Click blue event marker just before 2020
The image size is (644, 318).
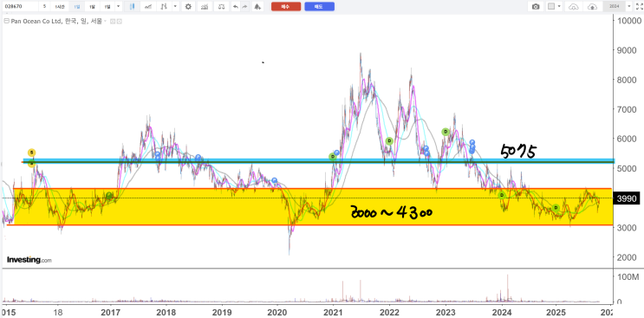[x=275, y=180]
